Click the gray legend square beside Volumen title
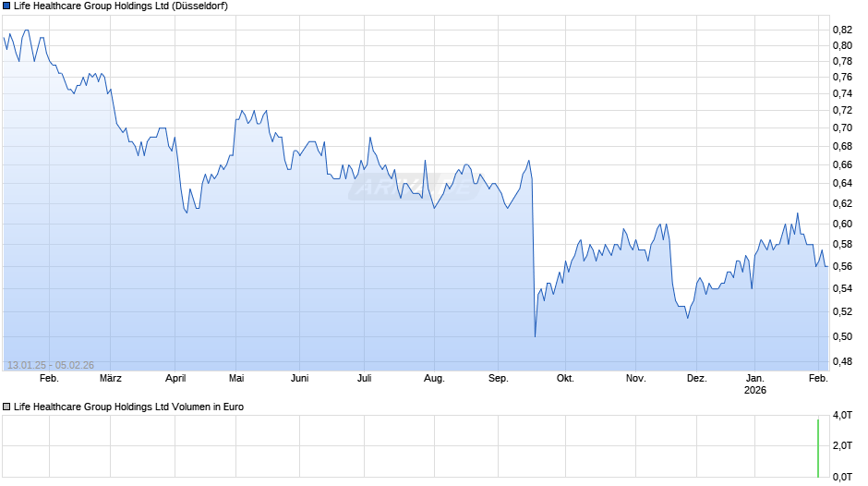The width and height of the screenshot is (868, 486). (6, 407)
